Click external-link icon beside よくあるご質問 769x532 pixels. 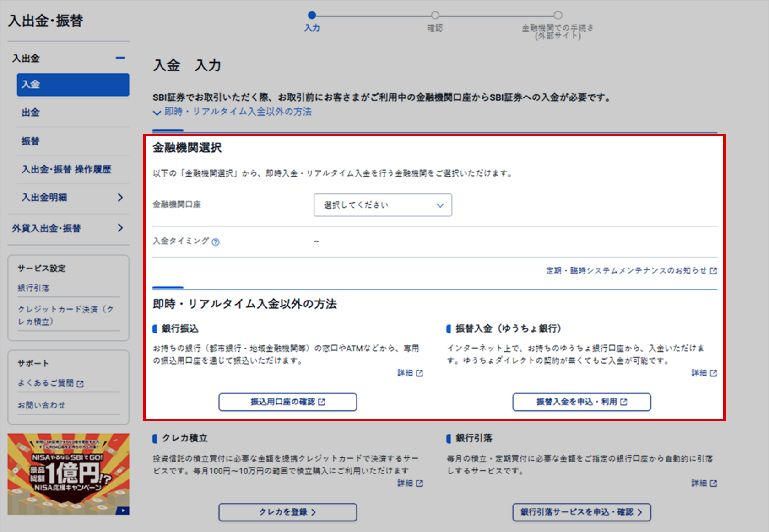coord(80,384)
